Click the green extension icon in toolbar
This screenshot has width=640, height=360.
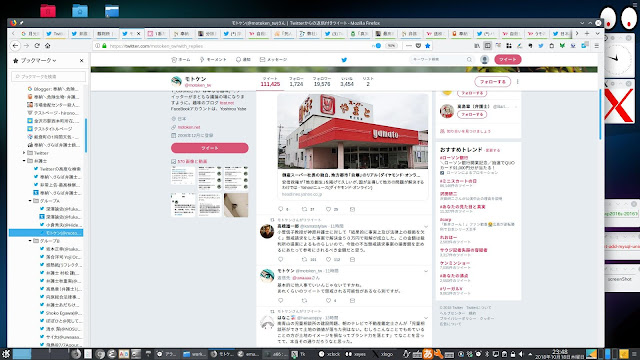click(x=562, y=46)
